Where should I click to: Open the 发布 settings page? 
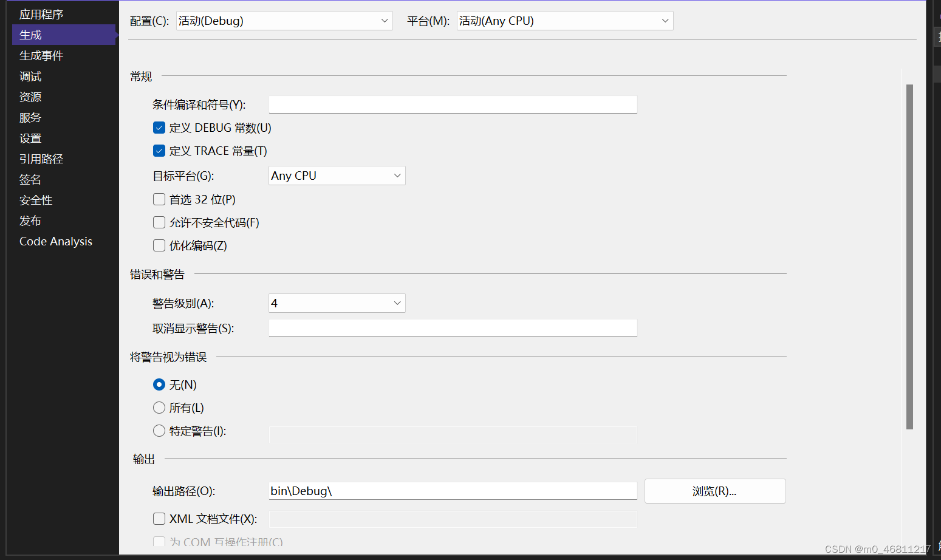click(x=30, y=220)
